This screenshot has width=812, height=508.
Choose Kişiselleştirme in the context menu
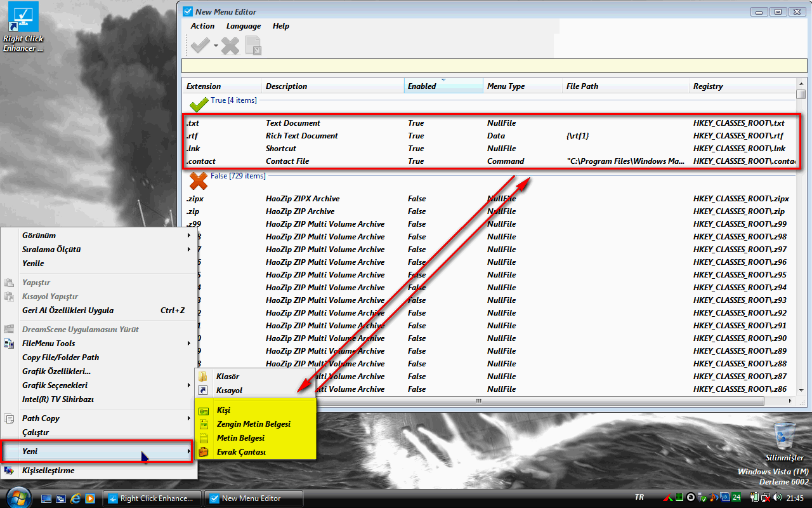tap(98, 471)
